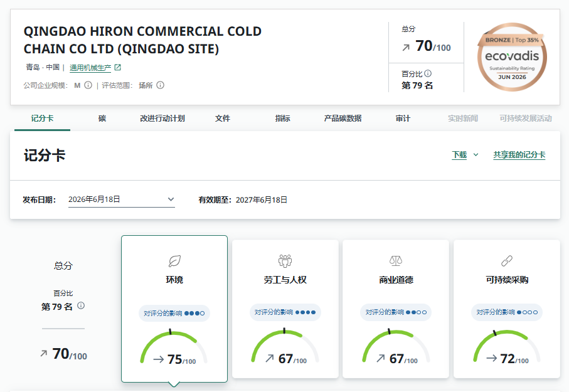Select the 劳工与人权 score card
Image resolution: width=569 pixels, height=392 pixels.
pos(285,309)
